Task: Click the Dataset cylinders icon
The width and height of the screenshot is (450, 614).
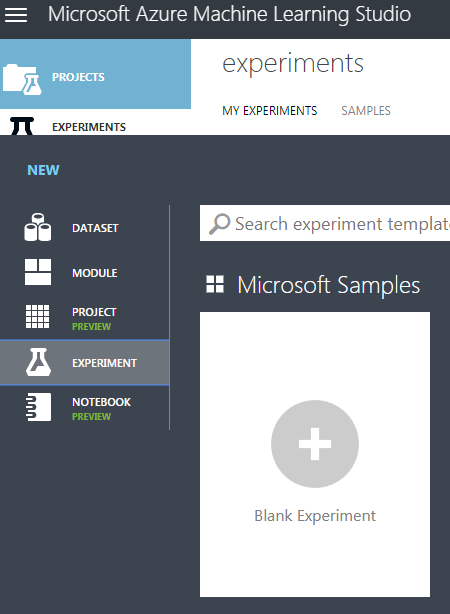Action: point(38,227)
